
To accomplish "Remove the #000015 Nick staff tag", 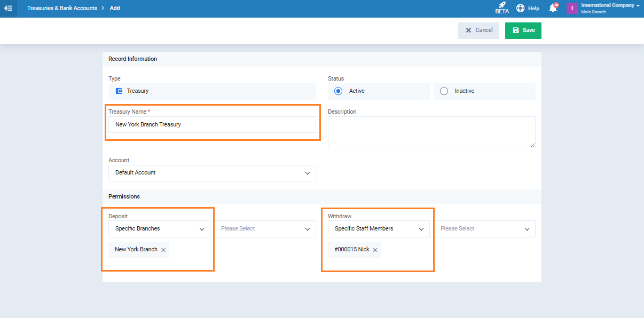I will coord(375,250).
